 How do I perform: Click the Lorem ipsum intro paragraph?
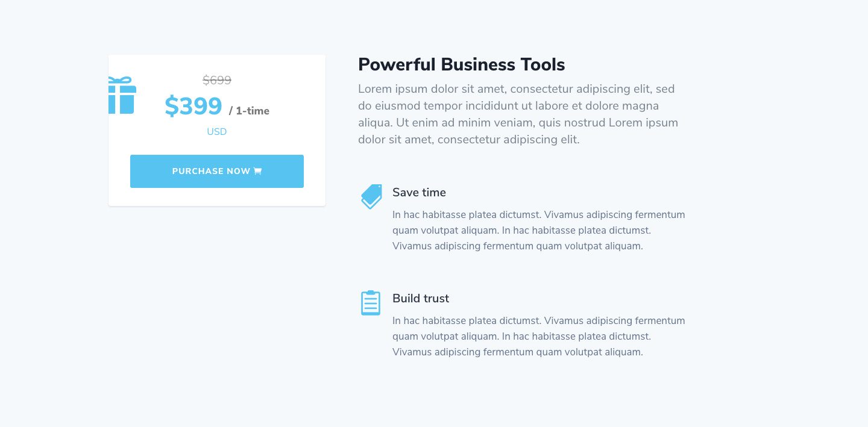[x=518, y=114]
